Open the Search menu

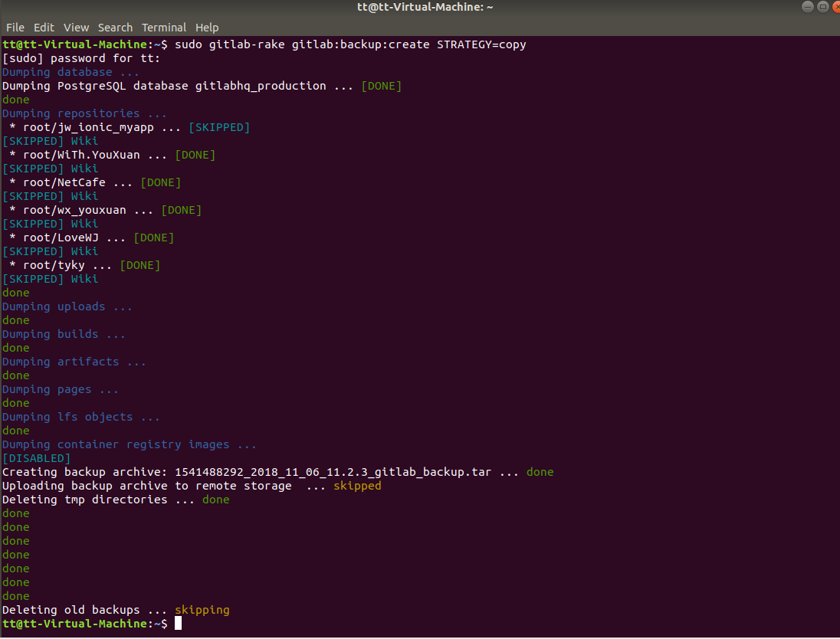[115, 28]
